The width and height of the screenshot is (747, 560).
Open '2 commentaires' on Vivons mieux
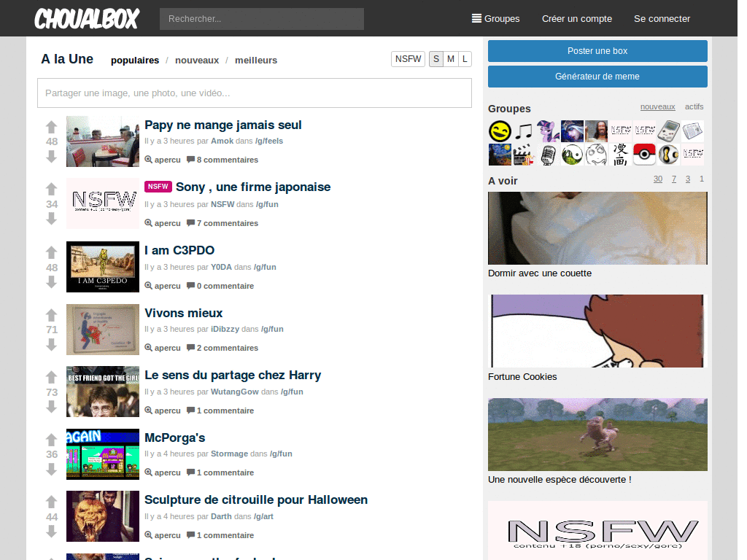(222, 348)
